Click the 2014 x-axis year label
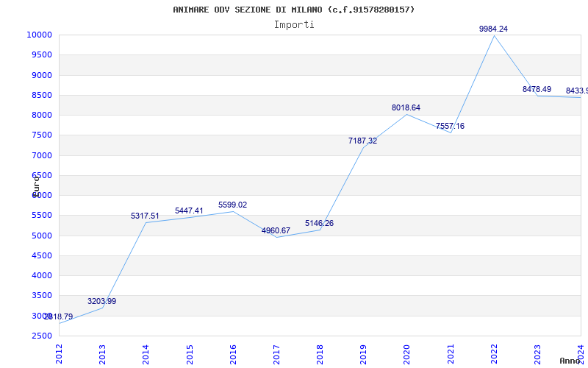The image size is (588, 368). pyautogui.click(x=146, y=354)
